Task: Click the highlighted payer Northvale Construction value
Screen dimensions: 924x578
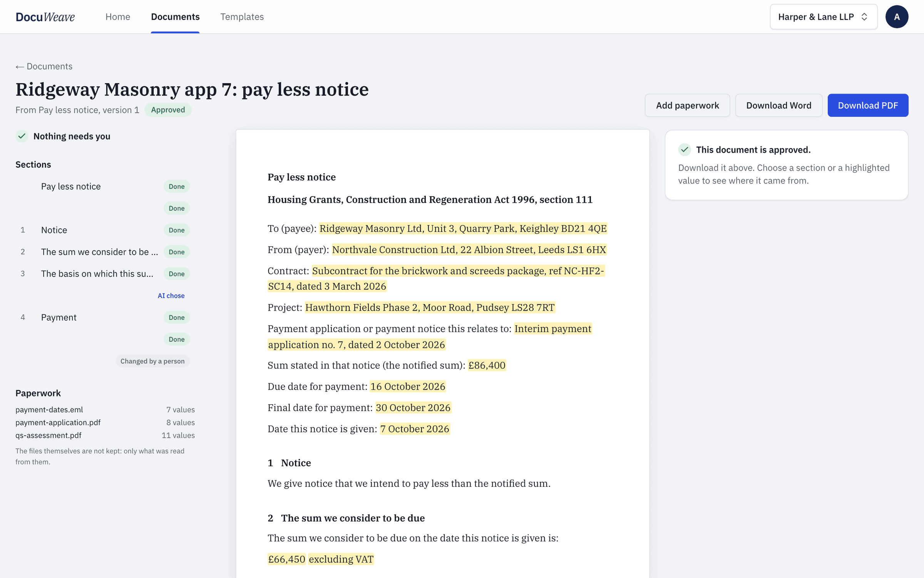Action: point(469,250)
